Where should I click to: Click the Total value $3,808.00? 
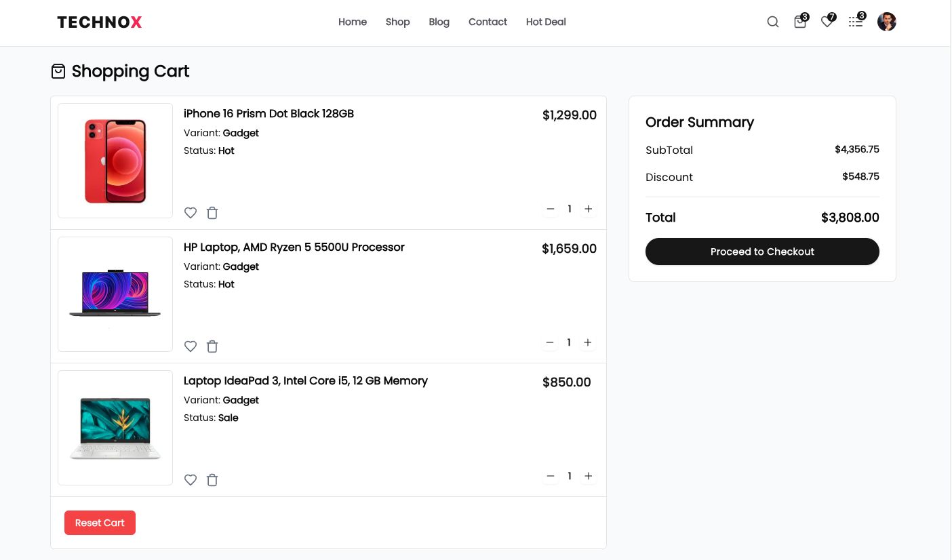[850, 218]
